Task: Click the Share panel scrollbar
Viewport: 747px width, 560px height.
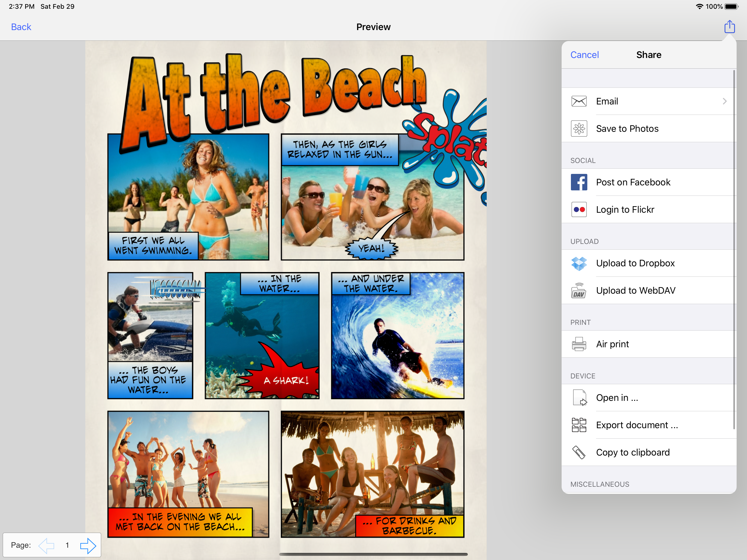Action: pos(734,250)
